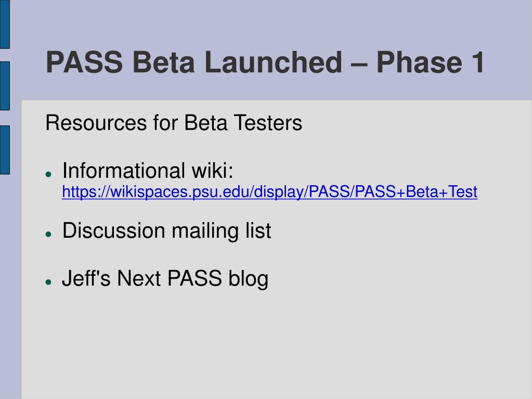
Task: Click the Discussion mailing list bullet text
Action: (x=166, y=231)
